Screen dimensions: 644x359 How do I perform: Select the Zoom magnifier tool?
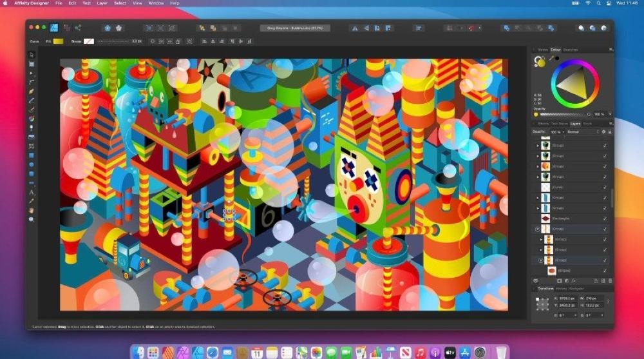coord(31,220)
